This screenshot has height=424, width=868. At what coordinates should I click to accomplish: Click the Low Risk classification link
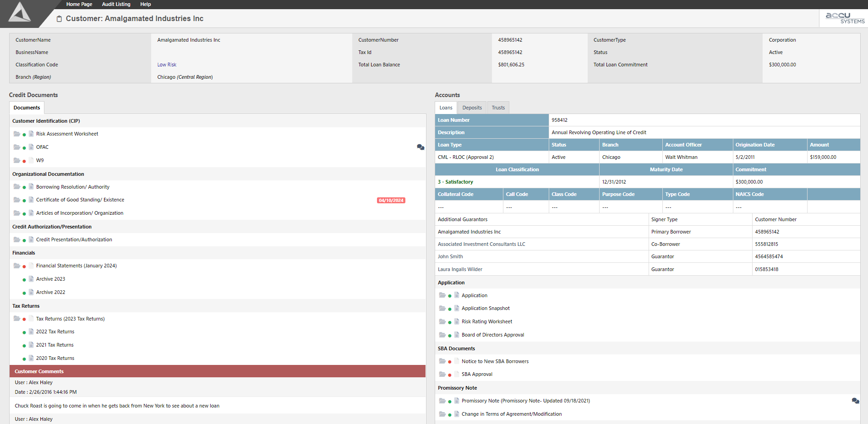[167, 65]
